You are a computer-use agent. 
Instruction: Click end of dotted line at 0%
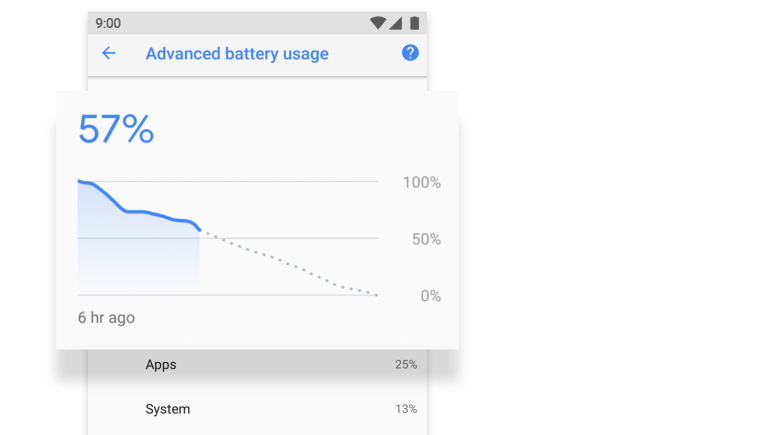[376, 295]
